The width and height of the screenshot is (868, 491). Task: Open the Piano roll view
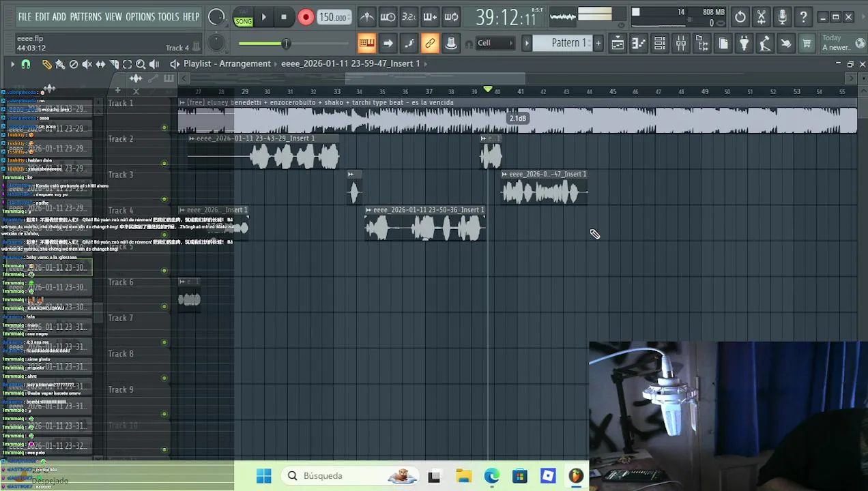pyautogui.click(x=639, y=44)
